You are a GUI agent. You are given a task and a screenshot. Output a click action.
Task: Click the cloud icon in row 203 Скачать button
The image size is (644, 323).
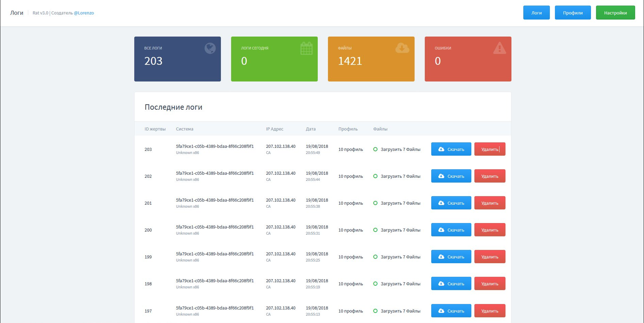[x=441, y=149]
